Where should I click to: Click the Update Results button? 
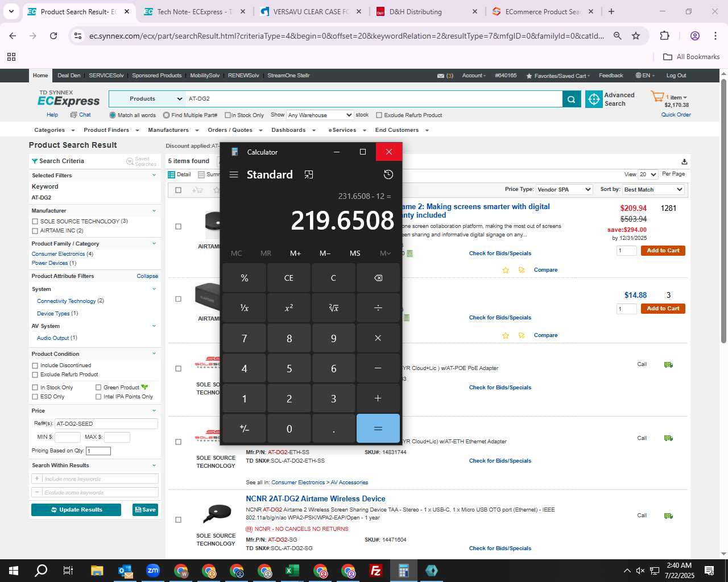76,510
